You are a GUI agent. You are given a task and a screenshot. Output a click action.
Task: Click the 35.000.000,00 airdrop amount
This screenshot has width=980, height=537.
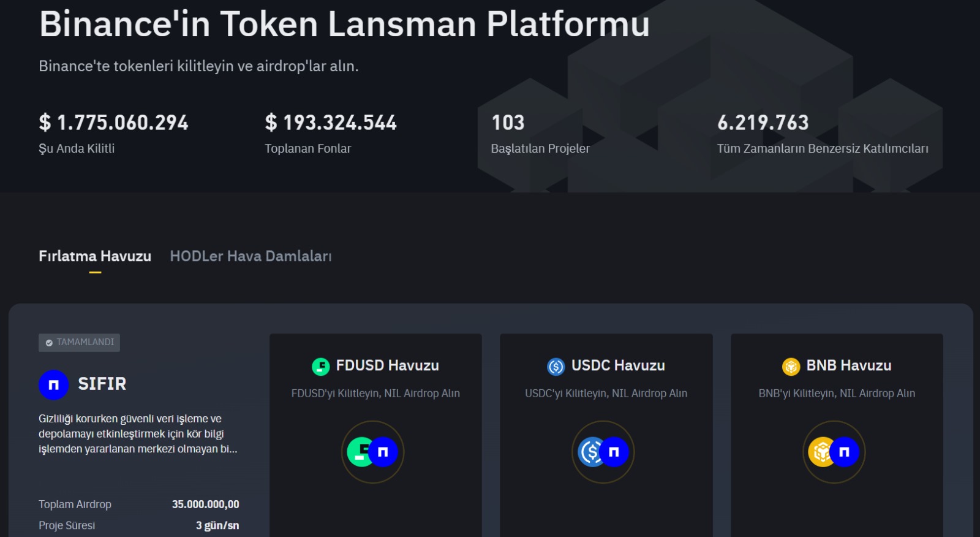(205, 505)
